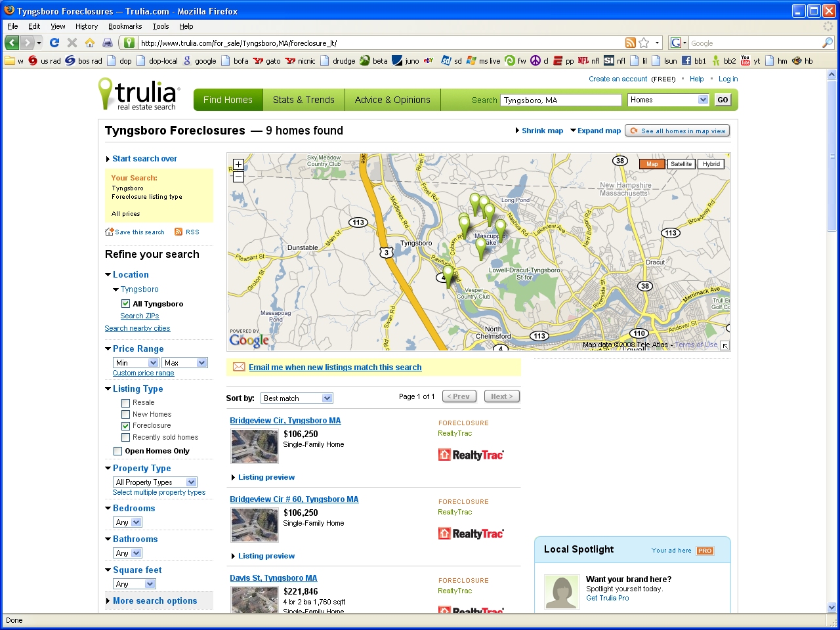Click the Bridgeview Cir # 60 listing thumbnail
This screenshot has width=840, height=630.
click(255, 524)
